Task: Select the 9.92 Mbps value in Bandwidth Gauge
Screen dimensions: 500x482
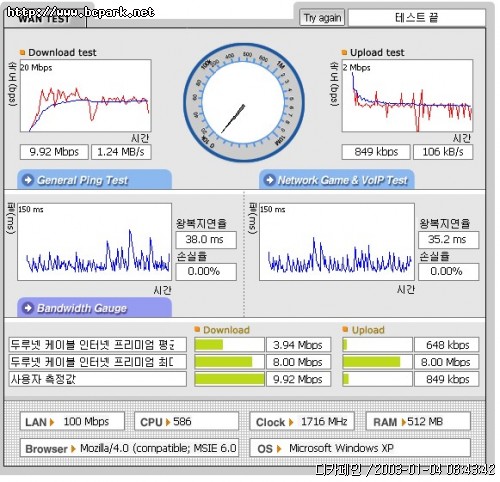Action: [x=299, y=379]
